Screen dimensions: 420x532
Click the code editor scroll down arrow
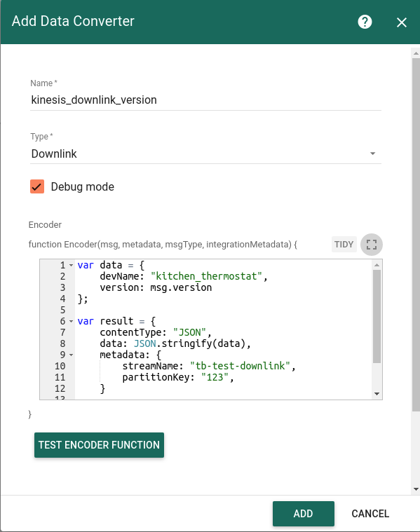tap(377, 394)
